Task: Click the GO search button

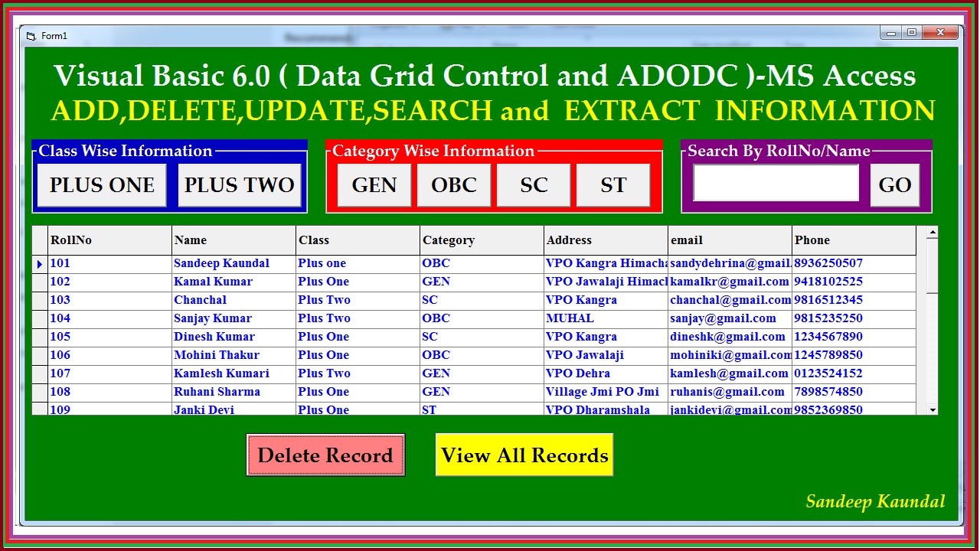Action: pos(895,184)
